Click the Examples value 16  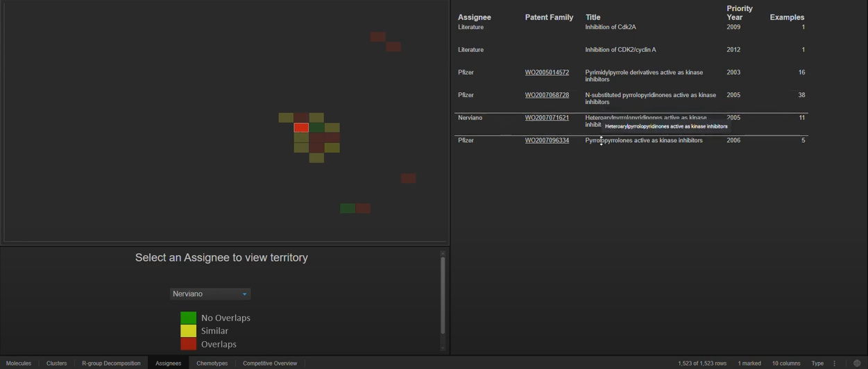click(x=801, y=72)
